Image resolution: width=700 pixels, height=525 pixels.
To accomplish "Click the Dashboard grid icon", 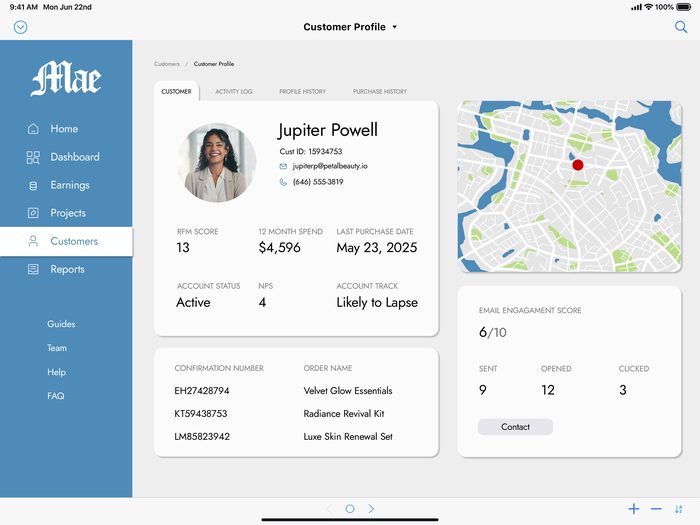I will pos(33,157).
